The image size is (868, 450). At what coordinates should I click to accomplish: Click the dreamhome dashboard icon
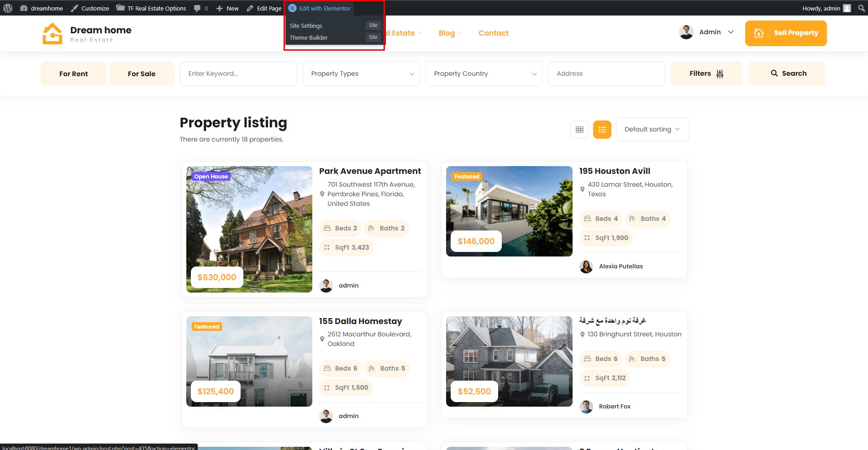point(24,8)
